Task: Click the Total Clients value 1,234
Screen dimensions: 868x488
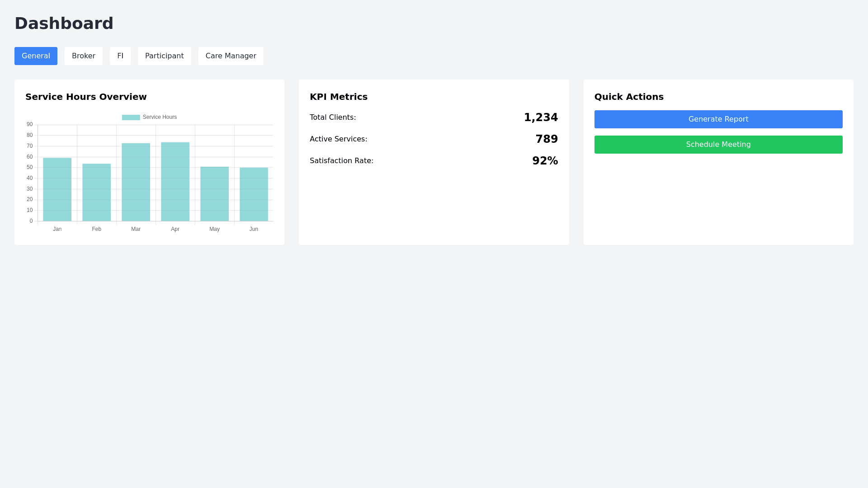Action: tap(541, 117)
